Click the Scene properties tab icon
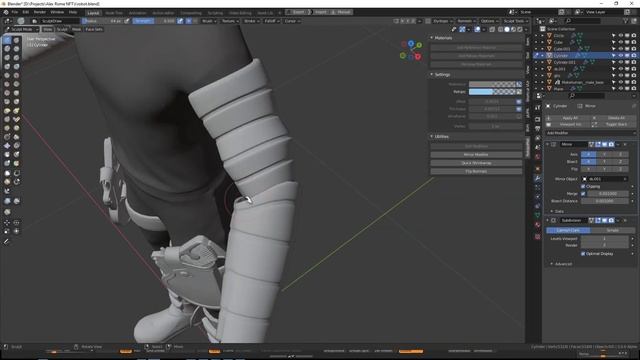 point(538,147)
